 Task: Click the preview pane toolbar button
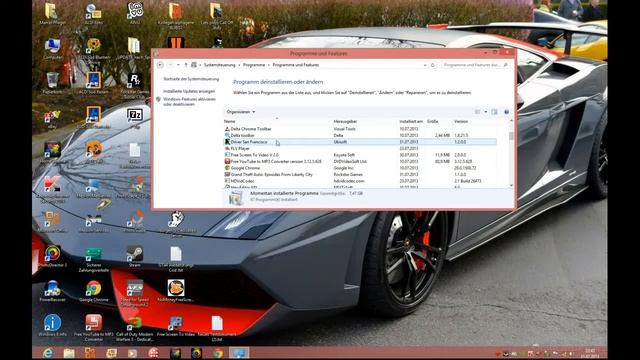pos(494,112)
